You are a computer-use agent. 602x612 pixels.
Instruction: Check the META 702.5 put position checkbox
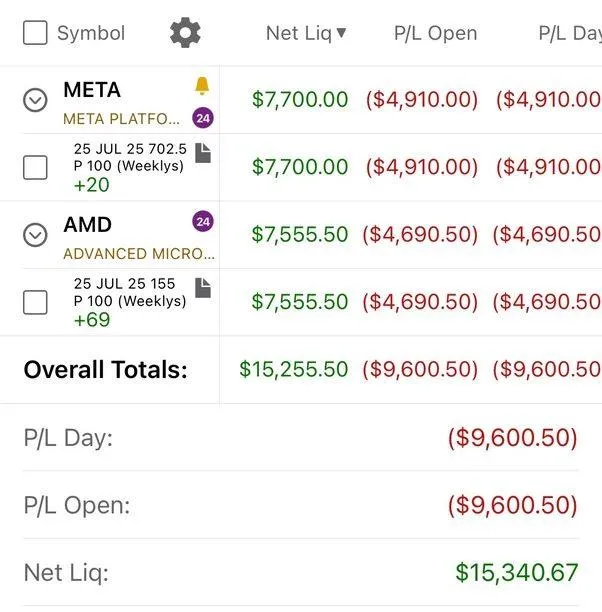(35, 167)
